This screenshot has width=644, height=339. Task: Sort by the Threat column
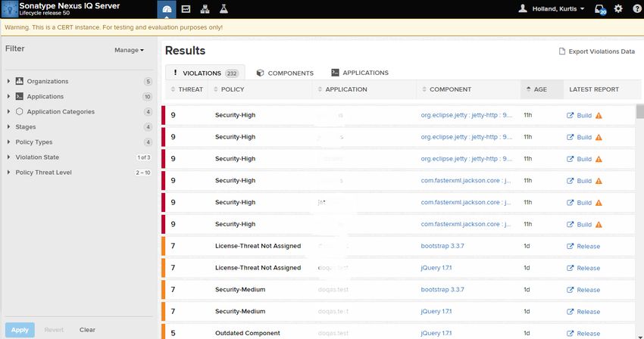coord(187,89)
